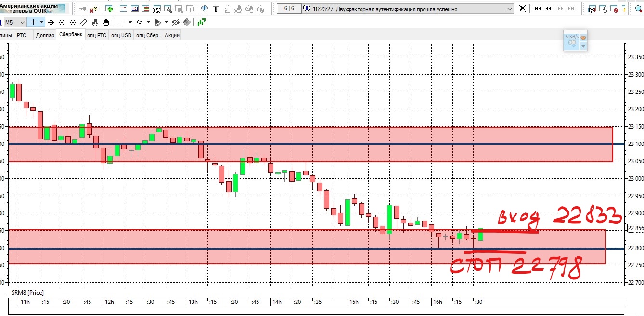Image resolution: width=644 pixels, height=316 pixels.
Task: Click the gray eraser remove objects icon
Action: (x=187, y=22)
